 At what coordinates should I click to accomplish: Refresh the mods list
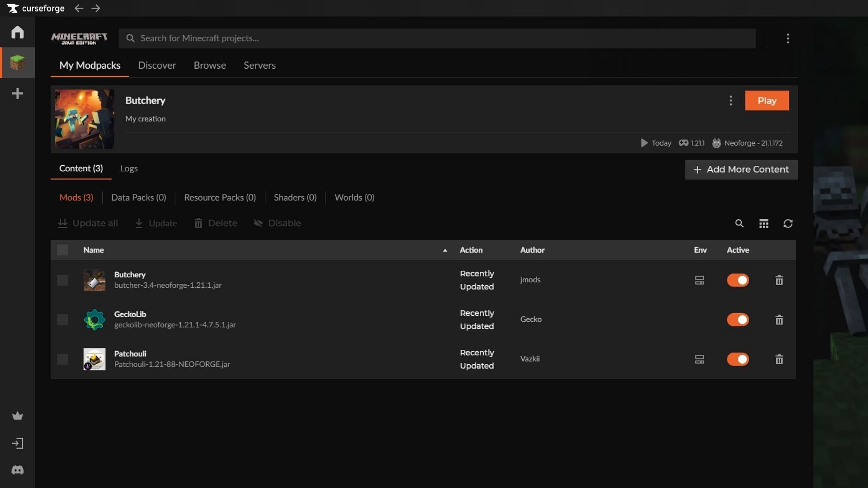788,224
